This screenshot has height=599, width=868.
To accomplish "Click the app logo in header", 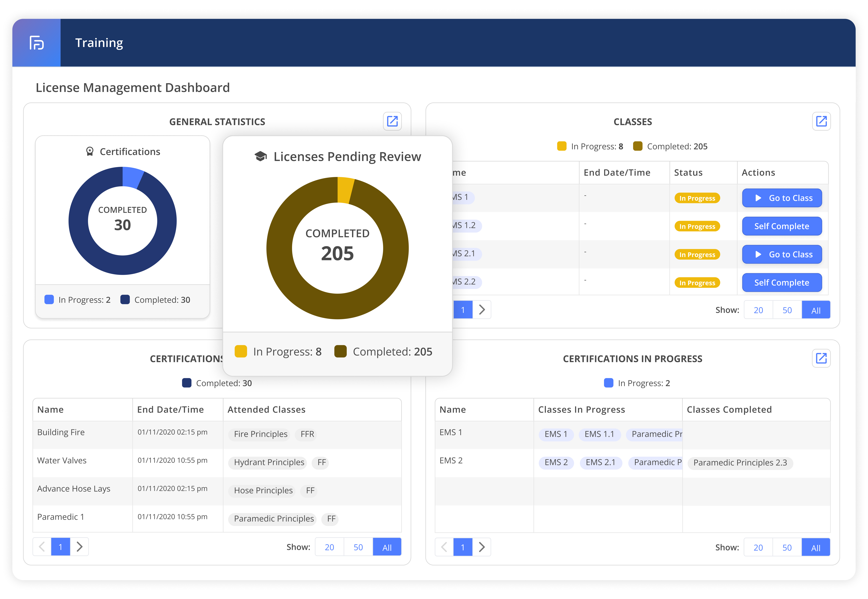I will [36, 43].
